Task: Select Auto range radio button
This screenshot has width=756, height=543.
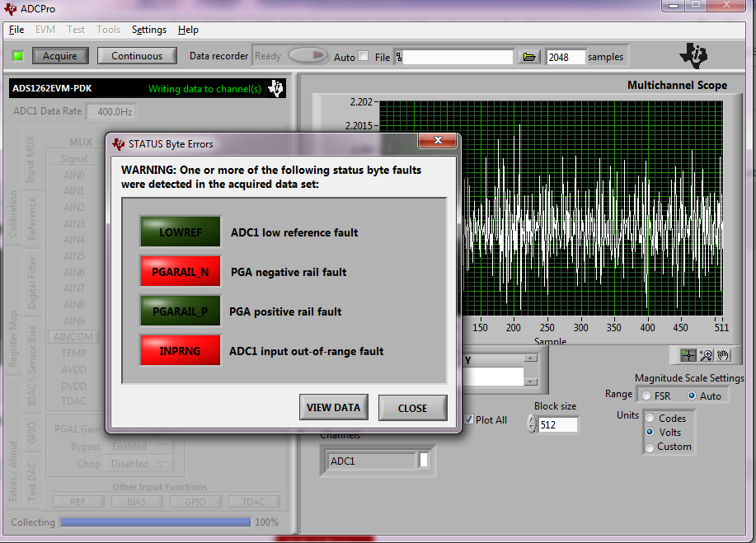Action: 692,396
